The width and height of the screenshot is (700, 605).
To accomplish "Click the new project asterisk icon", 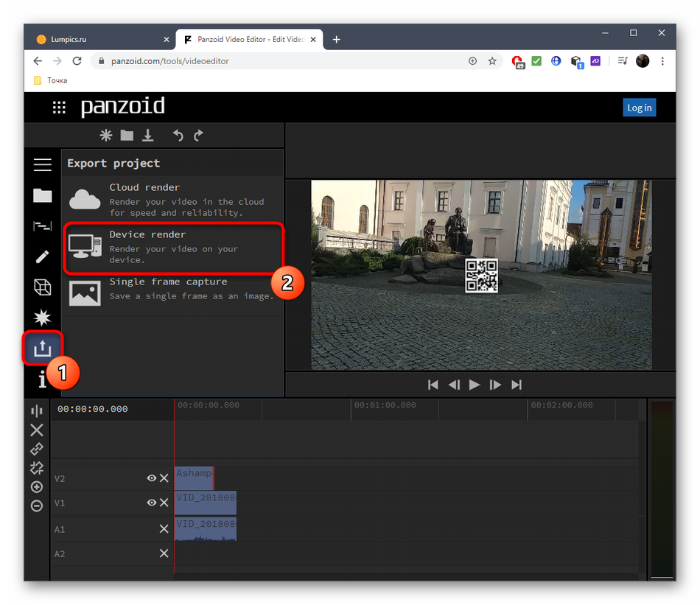I will tap(106, 136).
